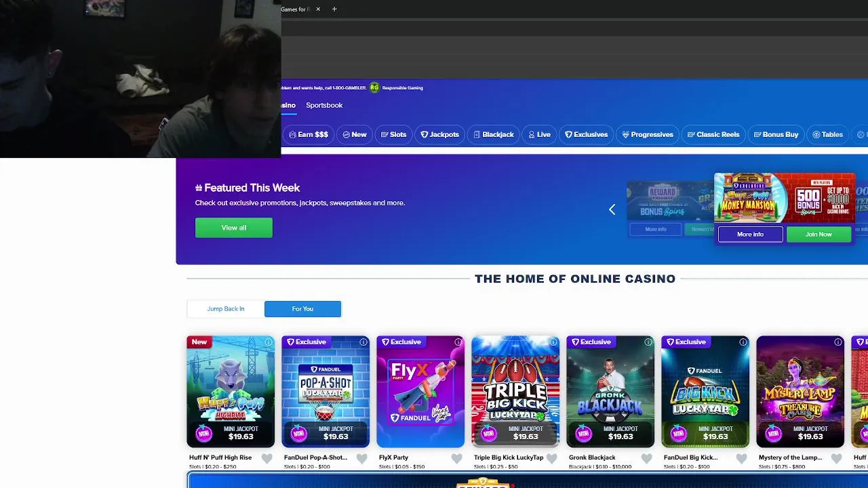868x488 pixels.
Task: Favorite FlyX Party with heart
Action: (457, 459)
